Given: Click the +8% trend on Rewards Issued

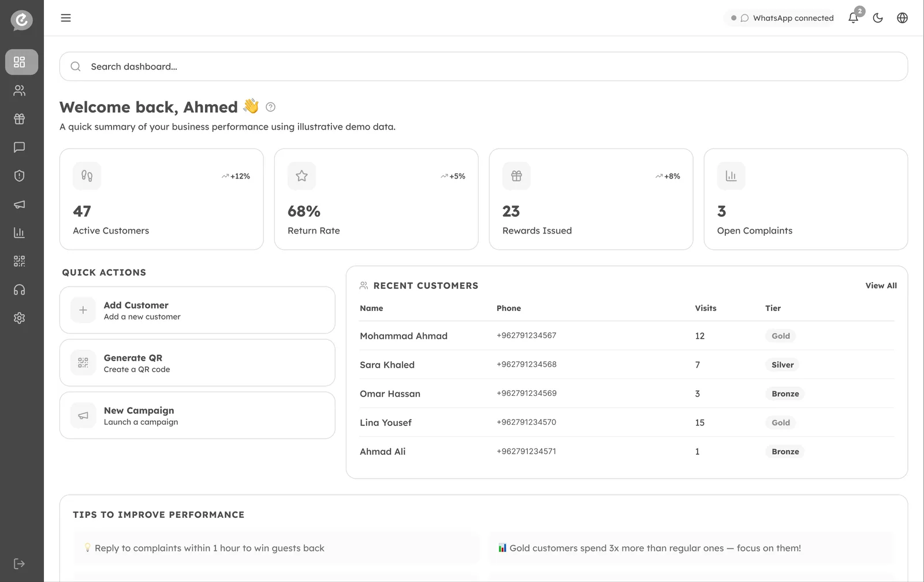Looking at the screenshot, I should 668,176.
